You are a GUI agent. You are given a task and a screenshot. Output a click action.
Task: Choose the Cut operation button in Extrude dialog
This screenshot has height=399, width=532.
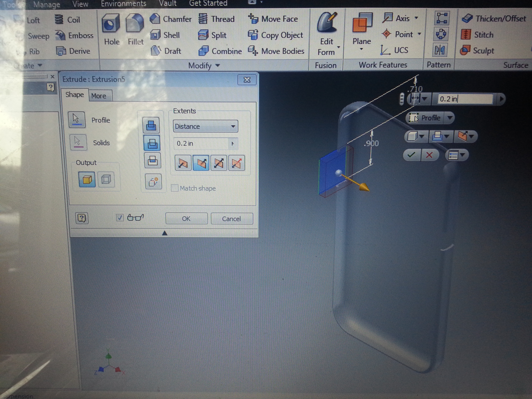click(x=152, y=144)
